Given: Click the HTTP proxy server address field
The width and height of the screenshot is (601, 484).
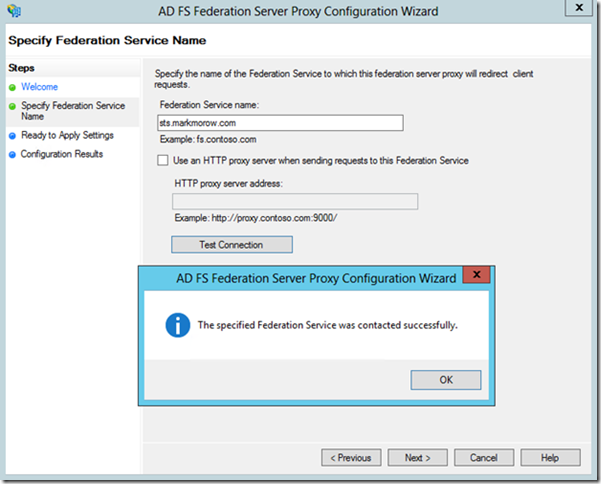Looking at the screenshot, I should 295,202.
